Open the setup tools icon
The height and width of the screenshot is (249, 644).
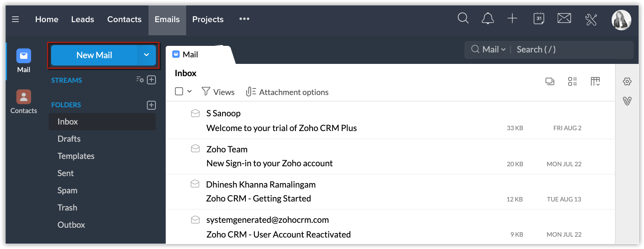(x=591, y=19)
